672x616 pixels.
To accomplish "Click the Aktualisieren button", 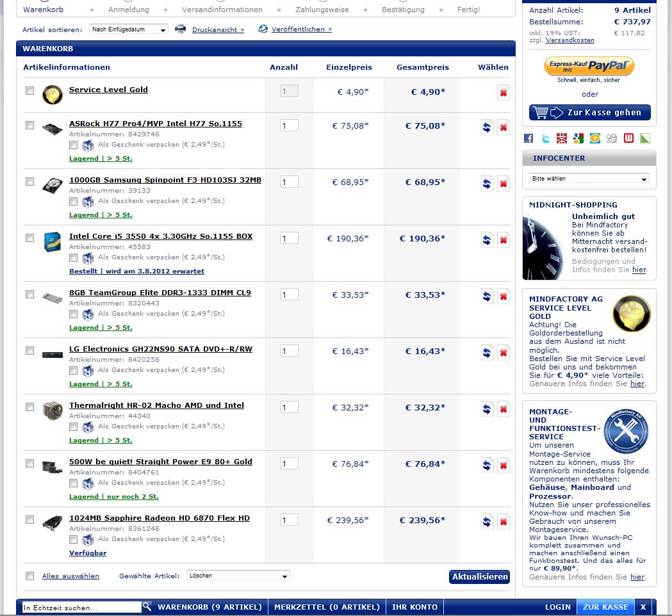I will coord(480,576).
